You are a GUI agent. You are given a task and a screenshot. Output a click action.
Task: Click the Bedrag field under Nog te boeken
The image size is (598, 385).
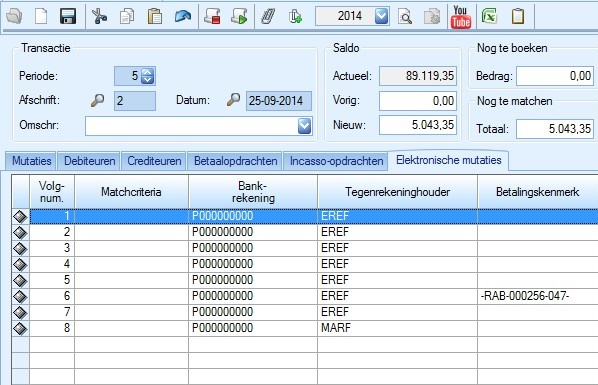coord(555,76)
